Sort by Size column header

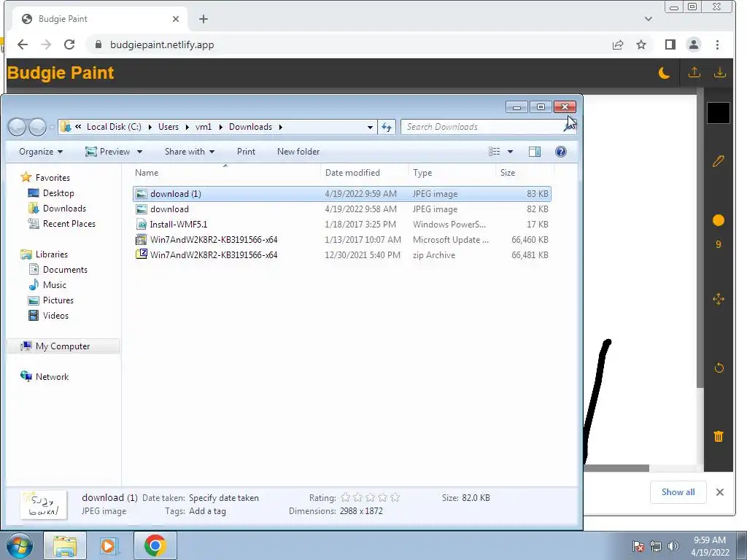tap(524, 172)
